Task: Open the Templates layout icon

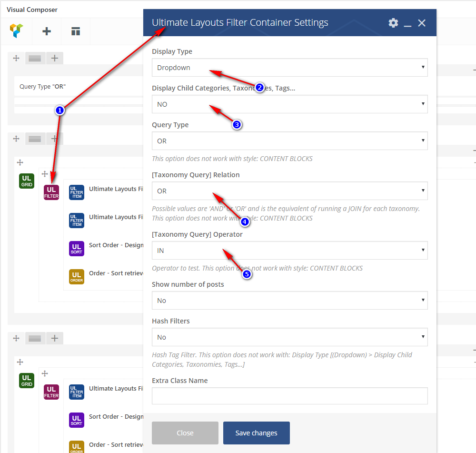Action: [76, 31]
